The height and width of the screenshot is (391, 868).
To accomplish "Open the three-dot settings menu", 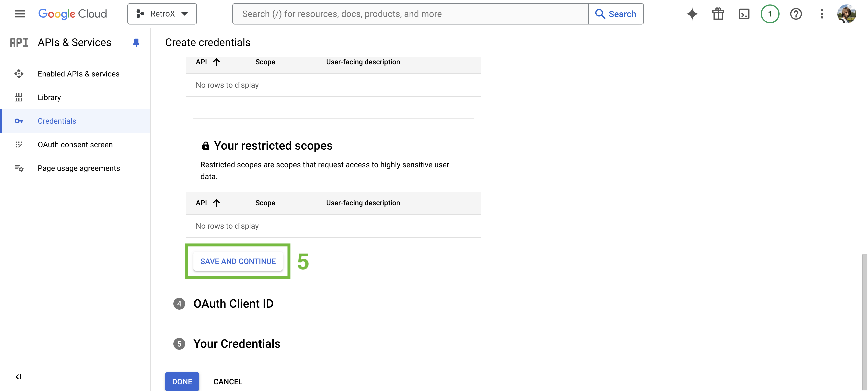I will tap(822, 14).
